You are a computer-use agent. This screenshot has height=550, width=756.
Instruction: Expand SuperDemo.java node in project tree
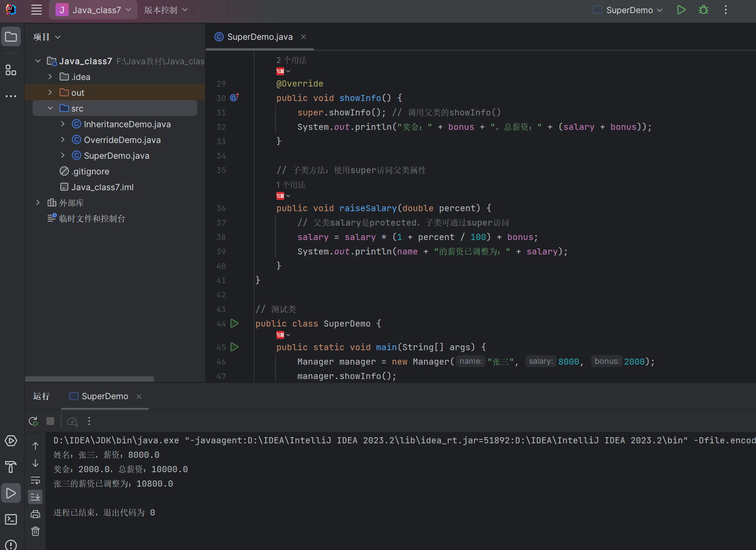pos(63,156)
